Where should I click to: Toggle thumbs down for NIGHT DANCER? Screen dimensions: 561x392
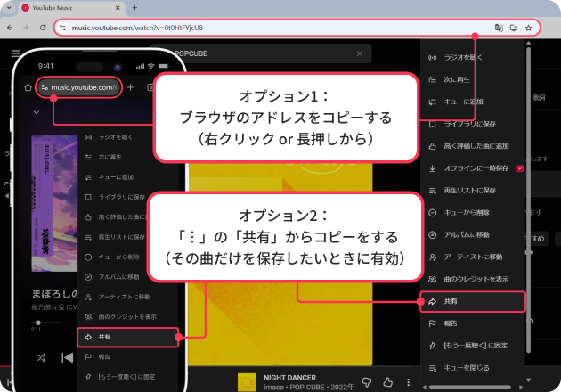(367, 382)
